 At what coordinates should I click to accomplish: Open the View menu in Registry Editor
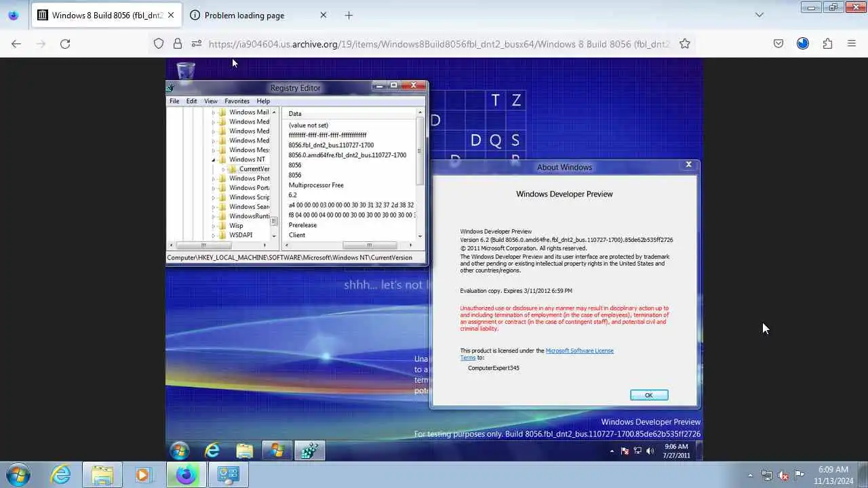pyautogui.click(x=211, y=101)
